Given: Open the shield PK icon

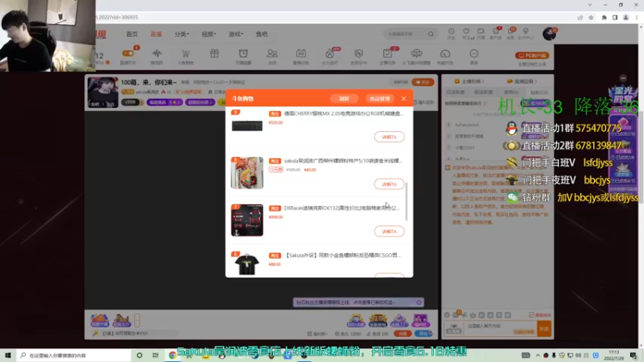Looking at the screenshot, I should [358, 53].
